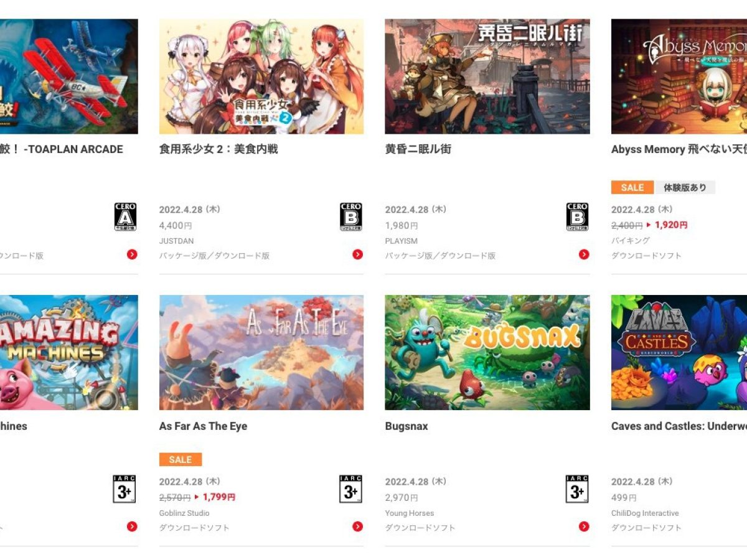The height and width of the screenshot is (560, 747).
Task: Click CERO B rating icon for 食用系少女 2
Action: (x=351, y=217)
